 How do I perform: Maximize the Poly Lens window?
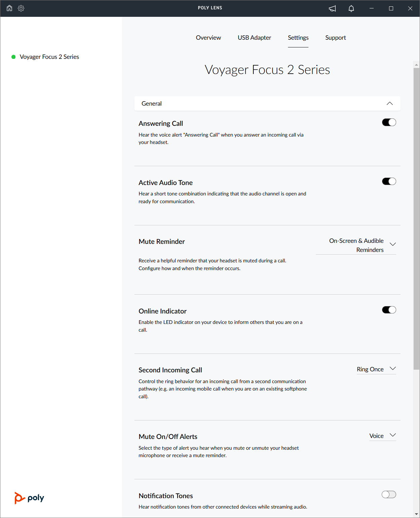click(x=391, y=8)
